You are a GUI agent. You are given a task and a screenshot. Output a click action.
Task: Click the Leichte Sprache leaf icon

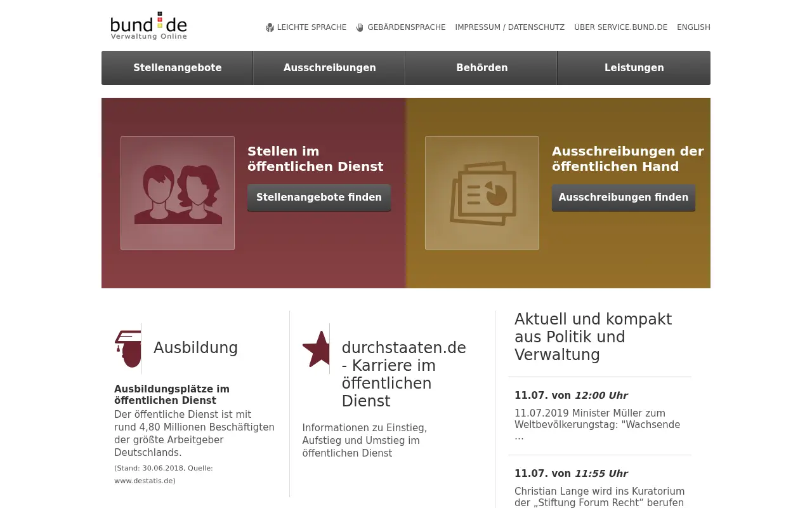tap(270, 27)
